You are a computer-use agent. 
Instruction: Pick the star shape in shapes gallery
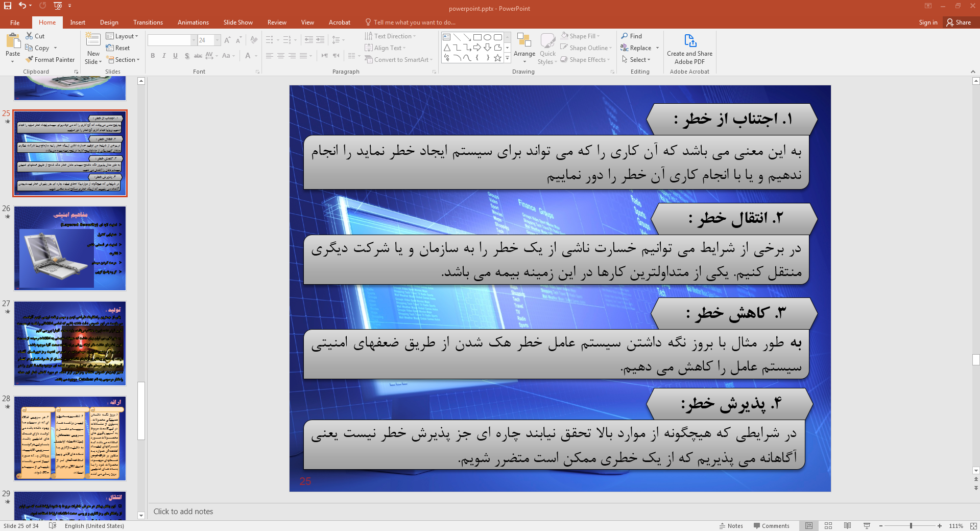pyautogui.click(x=497, y=58)
